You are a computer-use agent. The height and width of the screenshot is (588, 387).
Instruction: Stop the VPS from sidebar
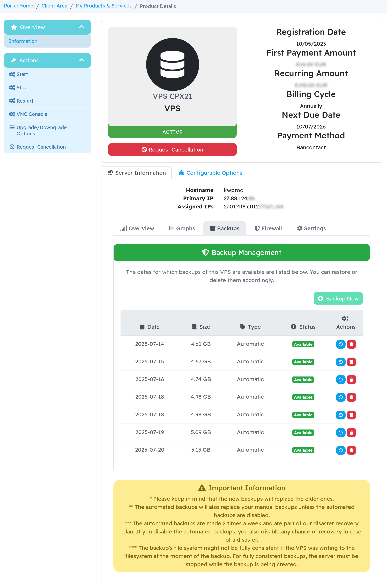47,87
